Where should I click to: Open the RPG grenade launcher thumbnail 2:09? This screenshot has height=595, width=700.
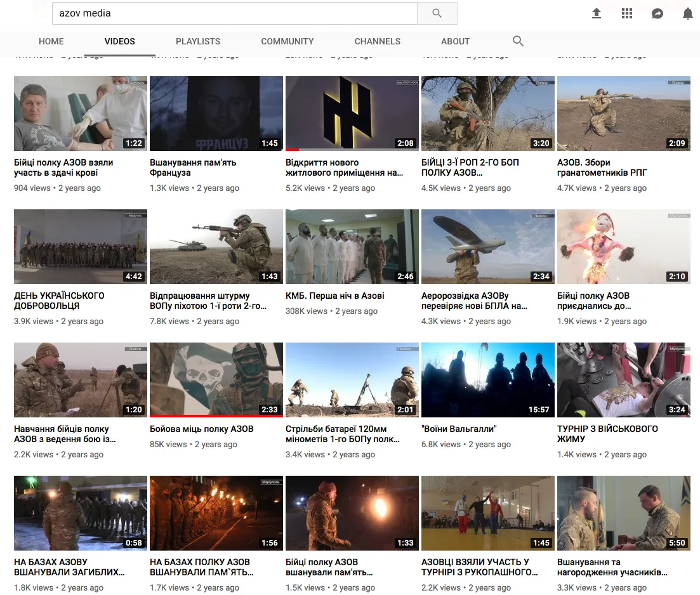(x=624, y=114)
